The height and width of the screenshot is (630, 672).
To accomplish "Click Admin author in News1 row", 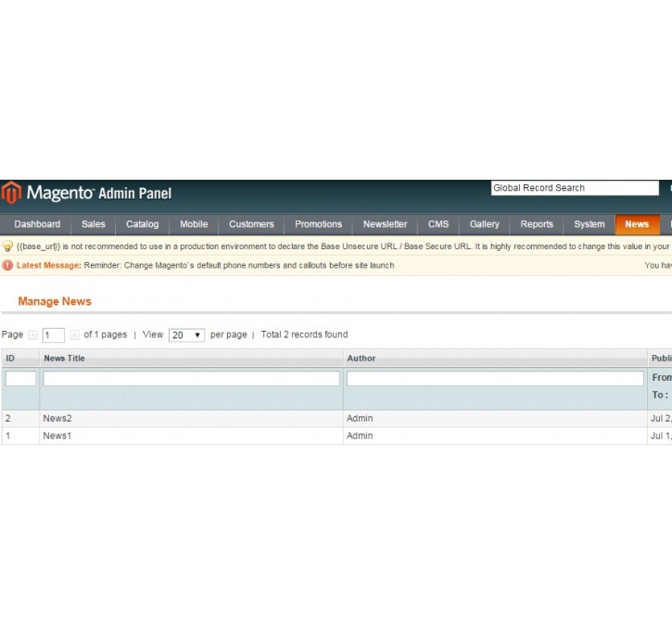I will tap(360, 436).
